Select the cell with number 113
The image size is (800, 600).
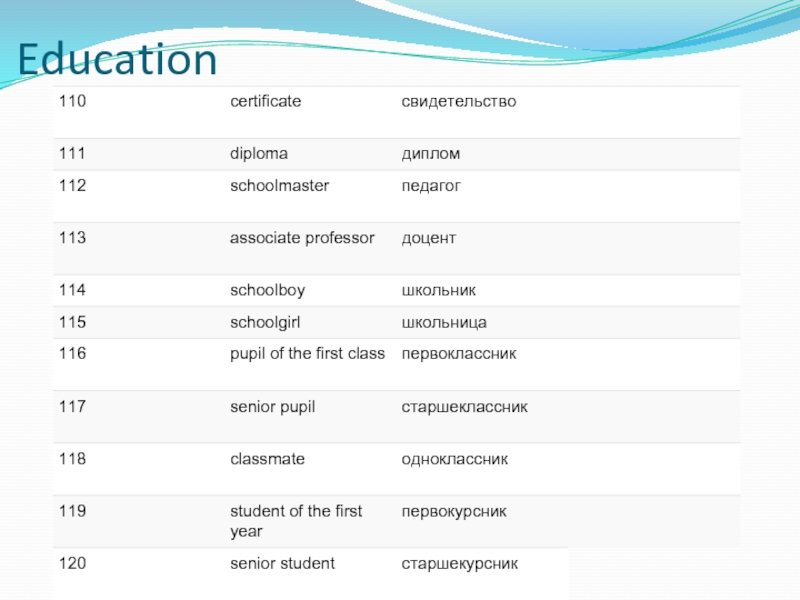[72, 238]
